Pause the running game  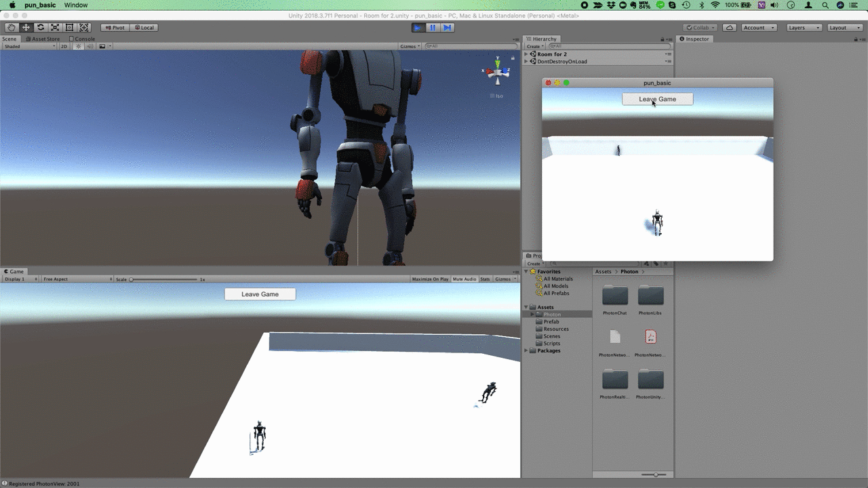(x=433, y=28)
